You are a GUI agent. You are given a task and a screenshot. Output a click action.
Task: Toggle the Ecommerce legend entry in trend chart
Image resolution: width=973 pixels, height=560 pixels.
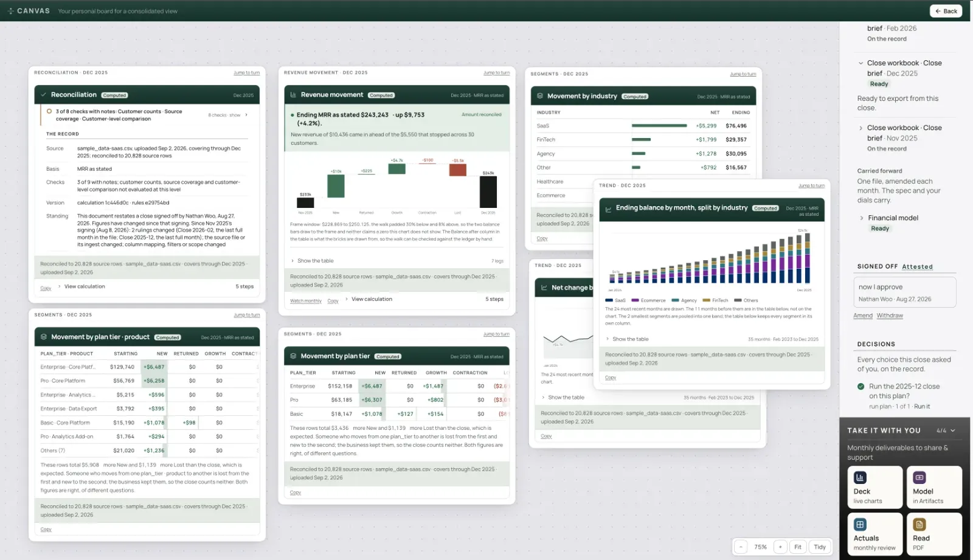(648, 300)
